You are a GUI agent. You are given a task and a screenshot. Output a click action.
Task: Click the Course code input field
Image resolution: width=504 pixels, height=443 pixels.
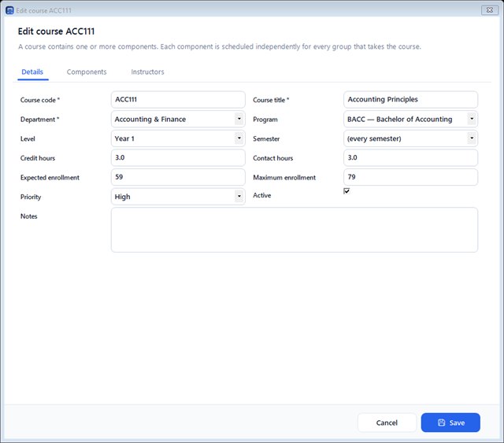point(178,100)
